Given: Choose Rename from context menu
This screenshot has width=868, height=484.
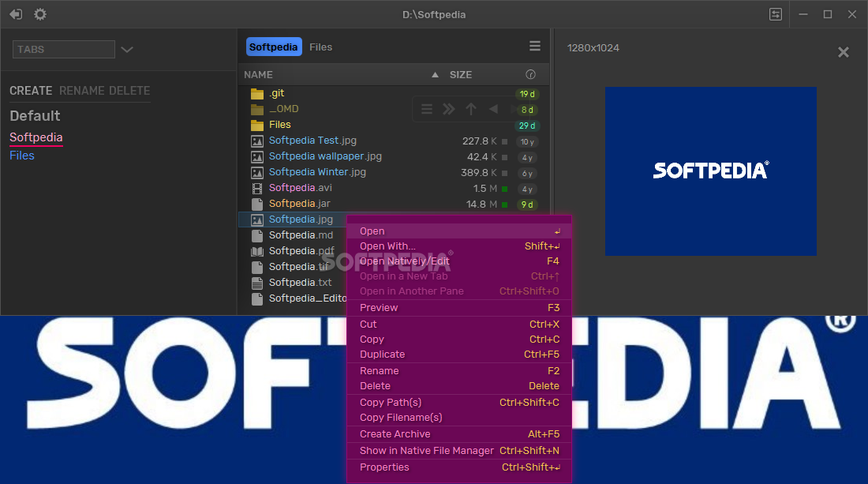Looking at the screenshot, I should point(459,370).
